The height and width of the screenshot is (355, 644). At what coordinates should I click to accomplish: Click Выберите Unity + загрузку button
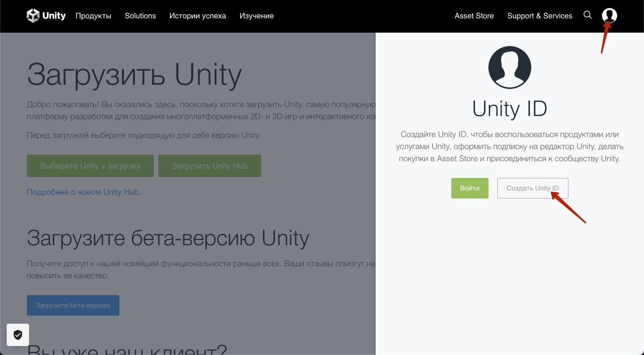[90, 166]
